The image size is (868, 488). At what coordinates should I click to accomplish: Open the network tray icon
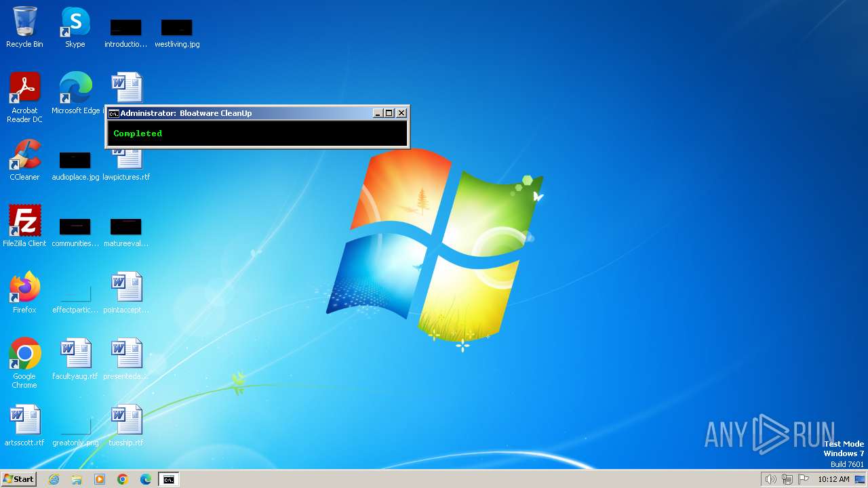787,479
